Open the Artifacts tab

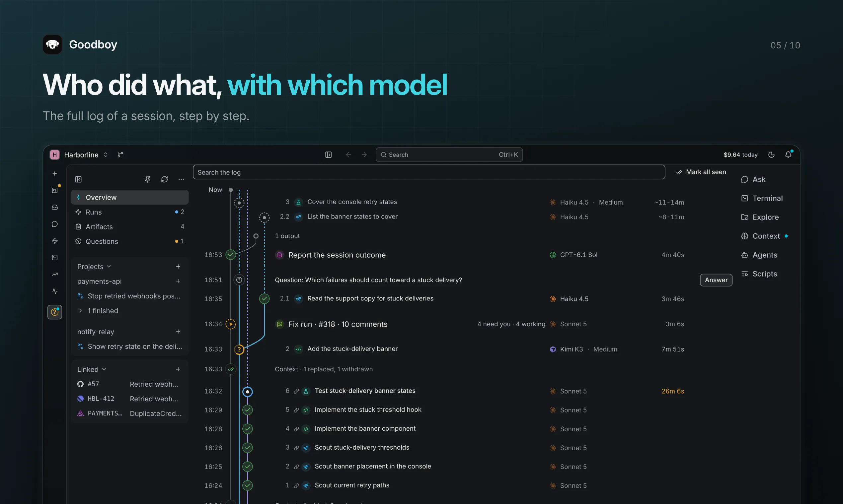(130, 226)
